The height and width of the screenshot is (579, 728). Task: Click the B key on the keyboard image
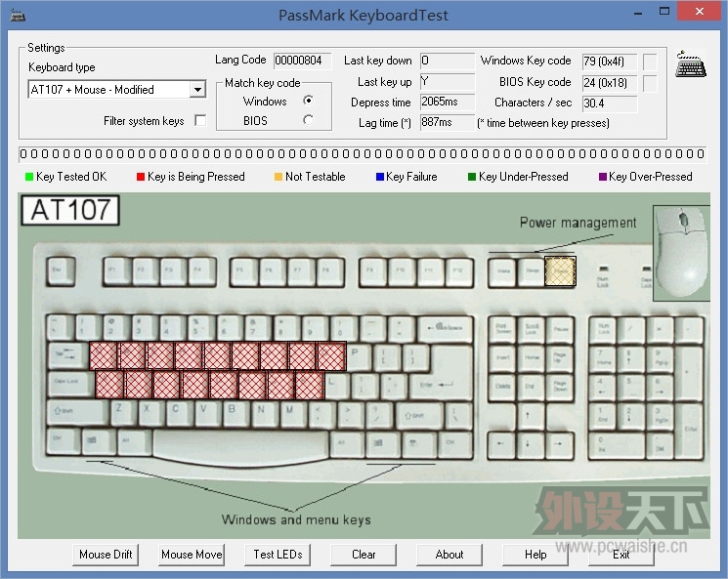[x=236, y=413]
